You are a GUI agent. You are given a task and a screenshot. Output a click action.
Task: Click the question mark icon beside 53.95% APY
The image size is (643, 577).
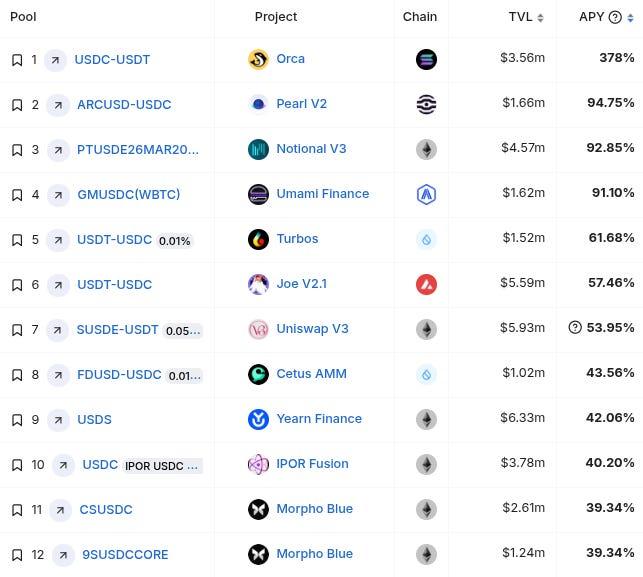pos(575,327)
